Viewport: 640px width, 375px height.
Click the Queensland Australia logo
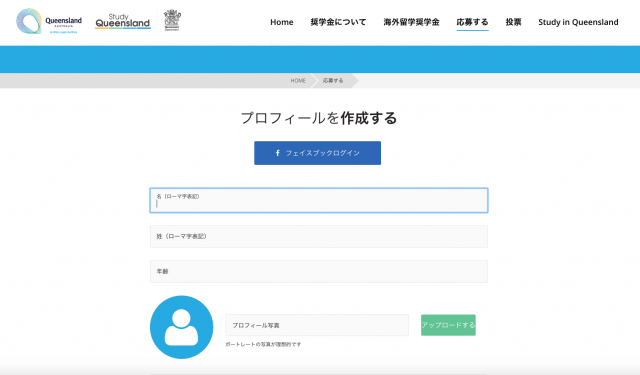(x=49, y=21)
